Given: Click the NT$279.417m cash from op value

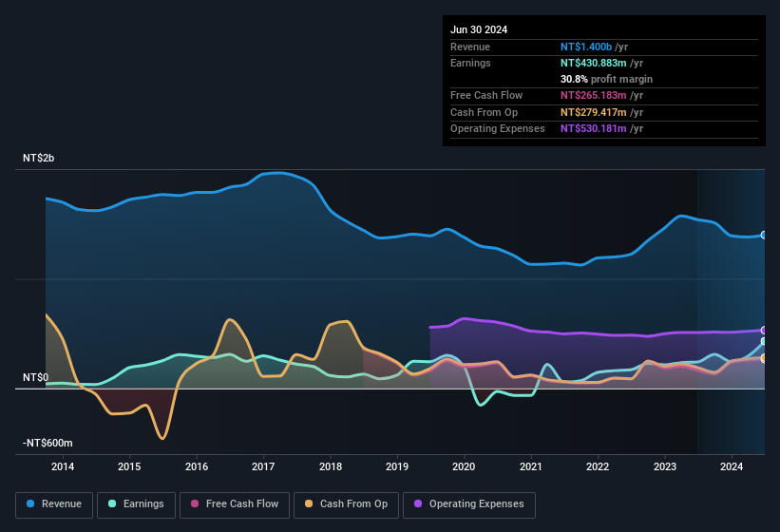Looking at the screenshot, I should (594, 112).
